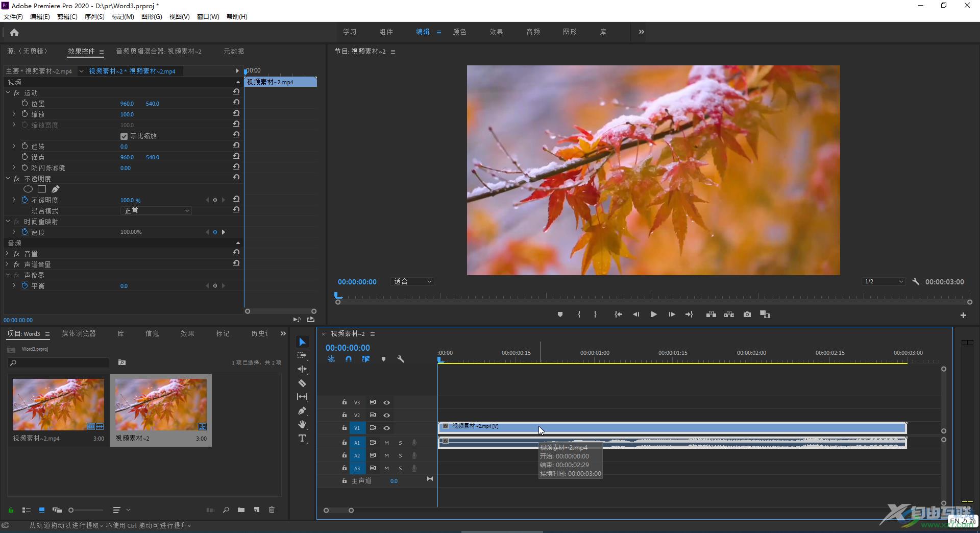
Task: Go to In point in Program monitor
Action: coord(618,314)
